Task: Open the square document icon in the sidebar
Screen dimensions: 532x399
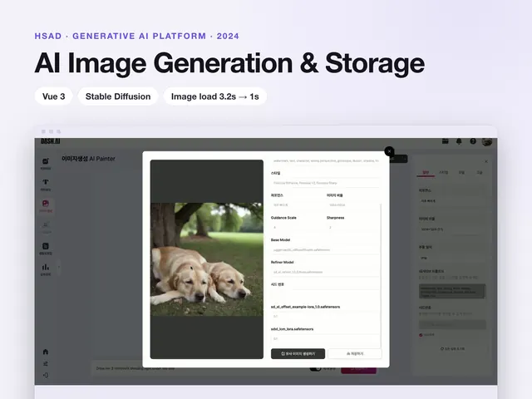Action: pyautogui.click(x=46, y=249)
